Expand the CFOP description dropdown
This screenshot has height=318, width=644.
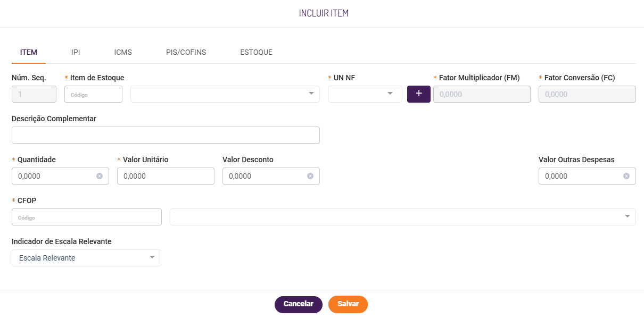click(x=628, y=216)
